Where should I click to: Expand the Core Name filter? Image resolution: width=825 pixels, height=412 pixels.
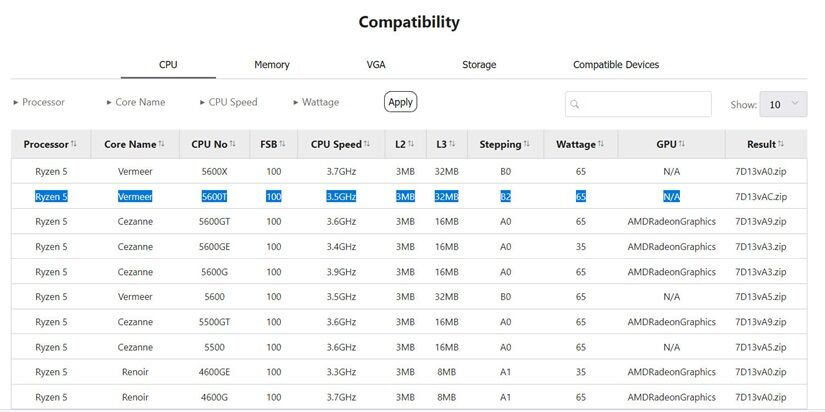click(135, 102)
